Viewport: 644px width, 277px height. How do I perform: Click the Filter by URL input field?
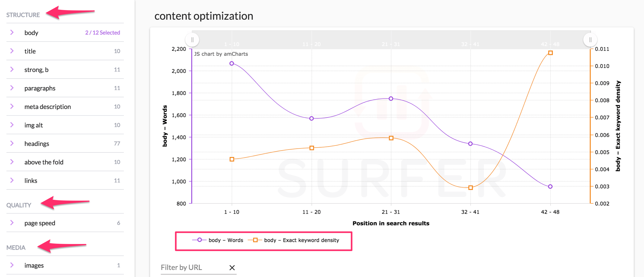pos(194,267)
